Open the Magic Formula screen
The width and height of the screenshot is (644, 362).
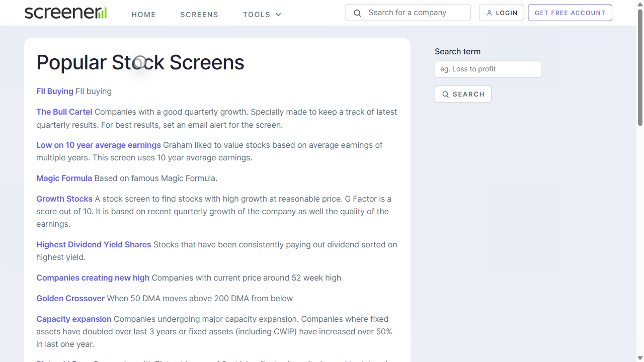64,178
